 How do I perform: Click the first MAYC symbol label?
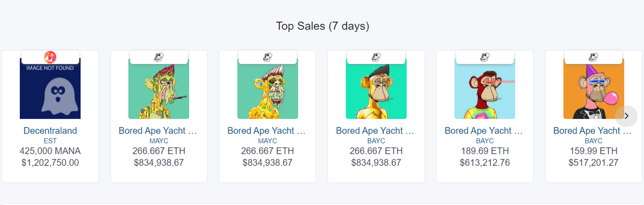tap(159, 141)
